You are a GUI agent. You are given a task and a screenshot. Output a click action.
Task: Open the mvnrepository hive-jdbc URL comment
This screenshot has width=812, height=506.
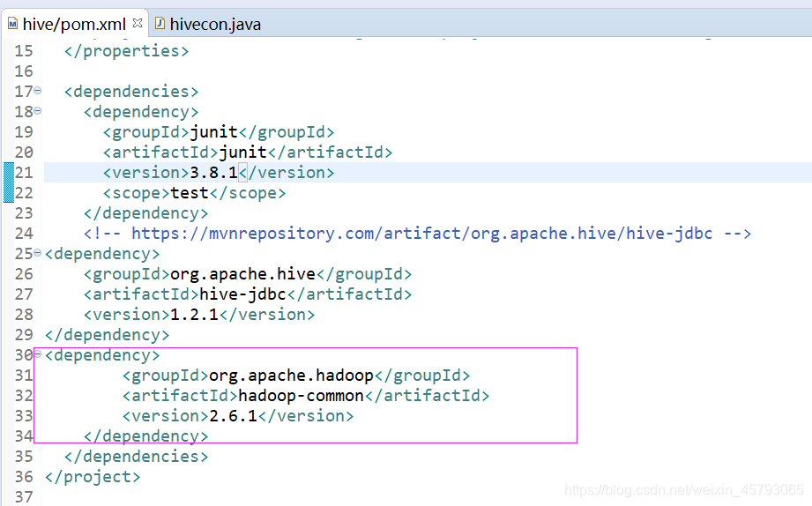pyautogui.click(x=417, y=233)
